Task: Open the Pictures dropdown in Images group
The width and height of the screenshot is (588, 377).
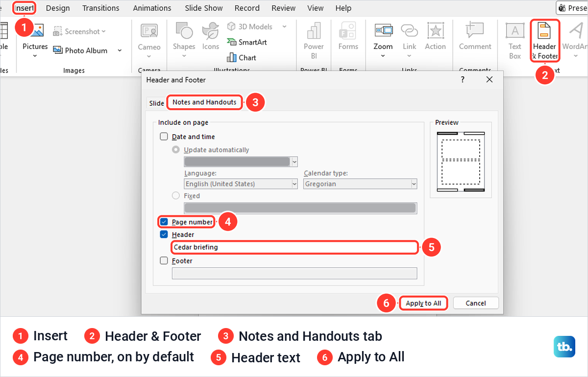Action: [35, 56]
